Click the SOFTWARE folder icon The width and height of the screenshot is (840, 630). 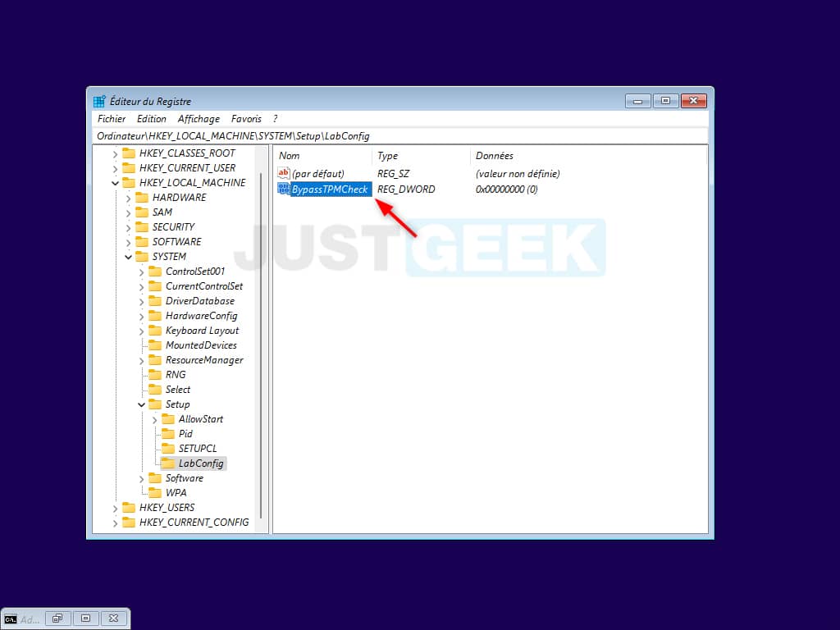(x=142, y=242)
